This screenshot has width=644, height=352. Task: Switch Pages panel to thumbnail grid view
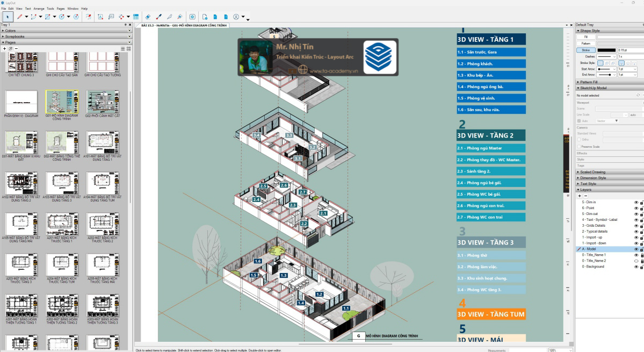point(128,48)
